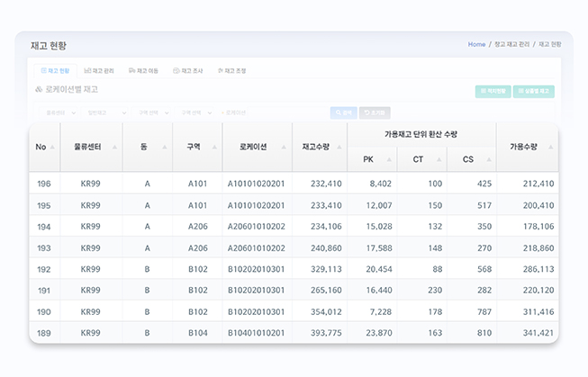This screenshot has width=588, height=377.
Task: Click the 검색 search button
Action: point(343,112)
